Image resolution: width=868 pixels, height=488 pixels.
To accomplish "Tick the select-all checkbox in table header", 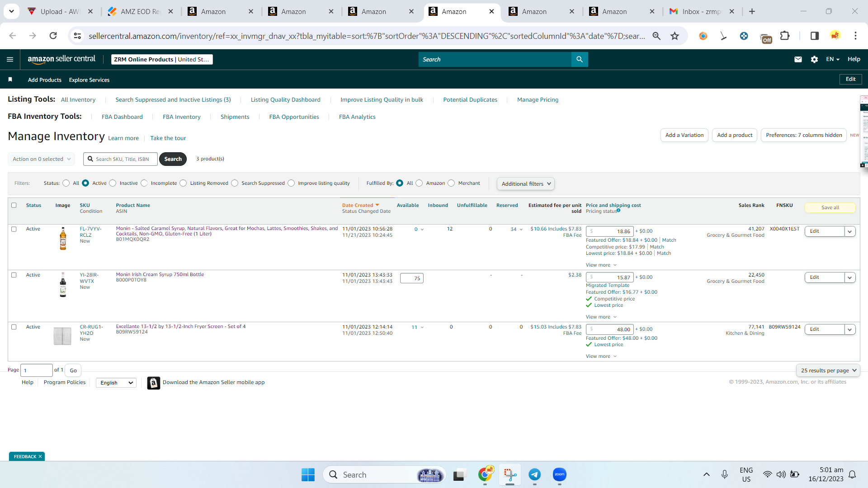I will [14, 205].
